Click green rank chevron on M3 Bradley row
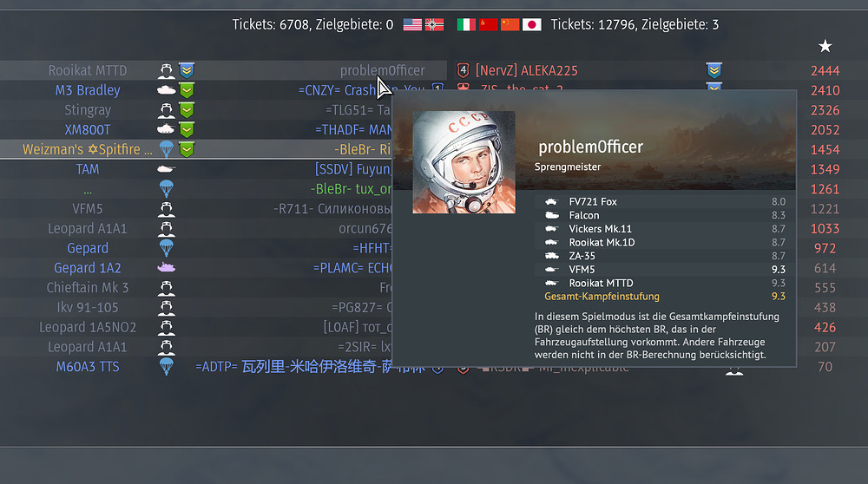868x484 pixels. [187, 90]
